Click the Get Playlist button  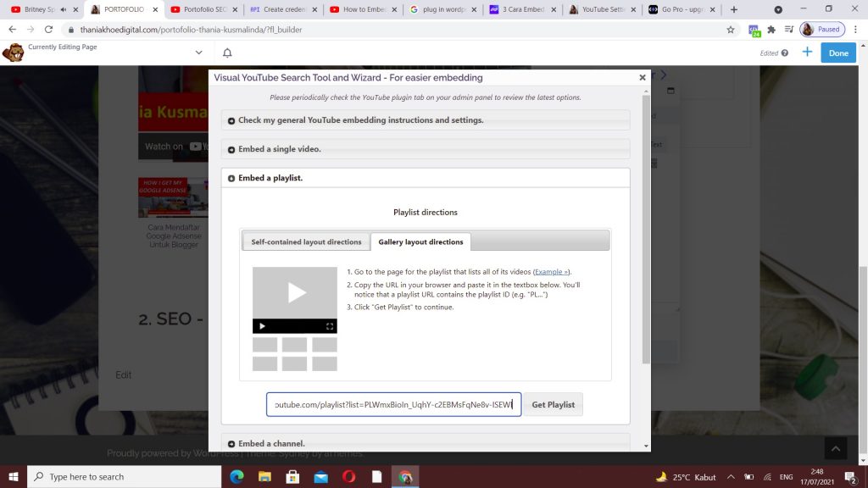tap(553, 404)
